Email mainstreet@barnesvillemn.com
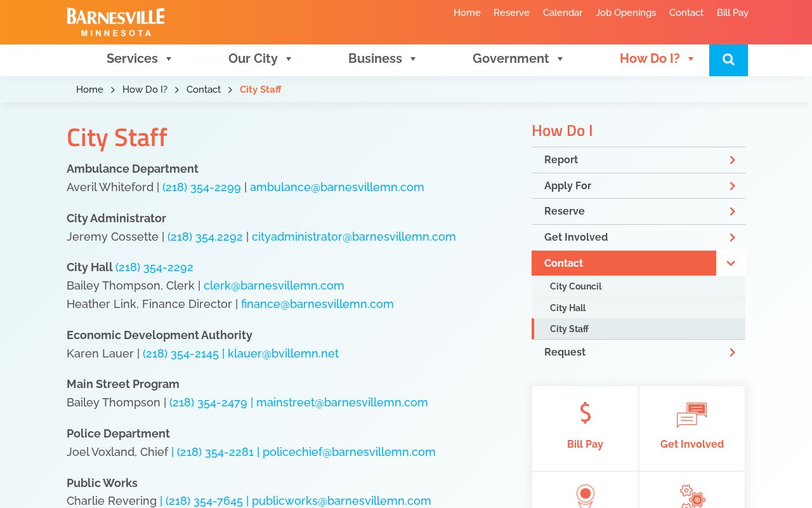The width and height of the screenshot is (812, 508). [x=342, y=403]
